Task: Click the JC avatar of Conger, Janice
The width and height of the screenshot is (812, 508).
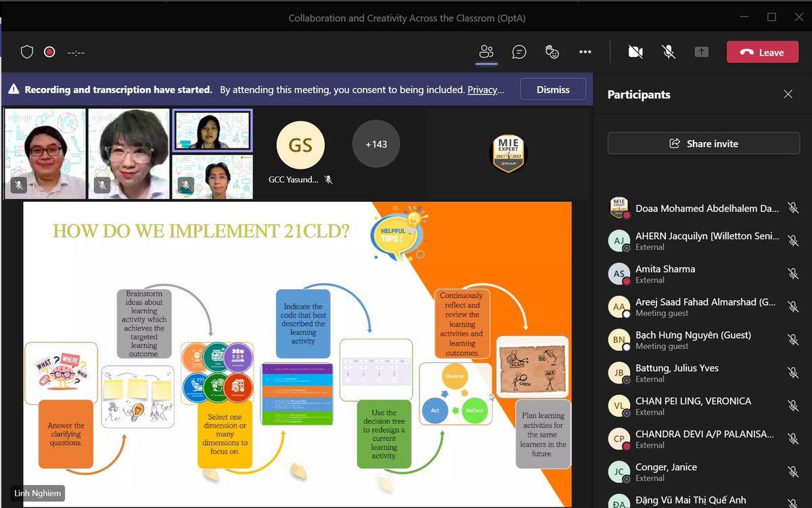Action: (x=619, y=472)
